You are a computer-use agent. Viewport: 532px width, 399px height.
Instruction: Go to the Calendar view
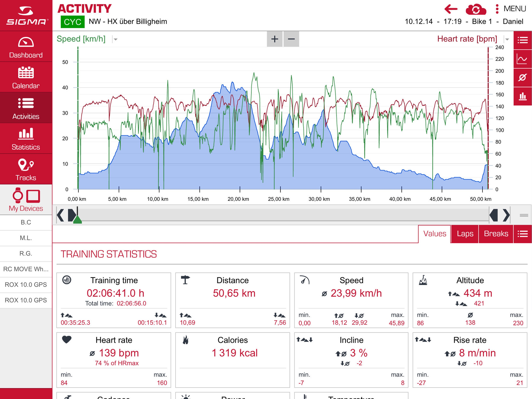point(26,78)
